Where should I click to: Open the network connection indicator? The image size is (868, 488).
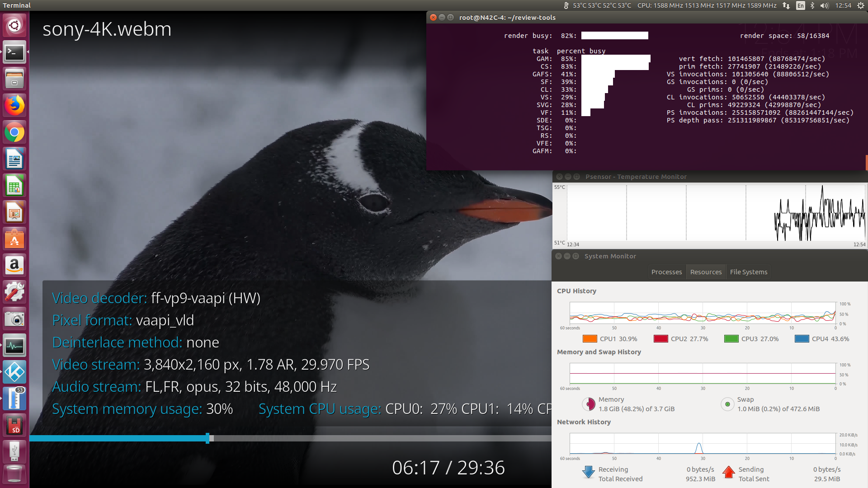tap(786, 5)
